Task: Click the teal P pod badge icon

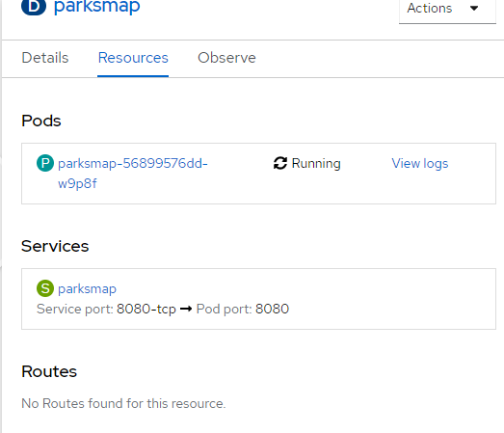Action: coord(45,163)
